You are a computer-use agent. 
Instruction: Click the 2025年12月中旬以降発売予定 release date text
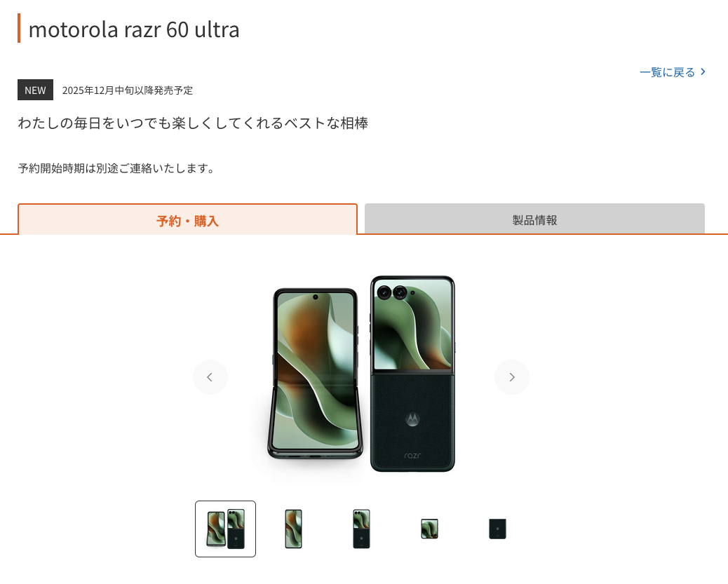point(127,90)
